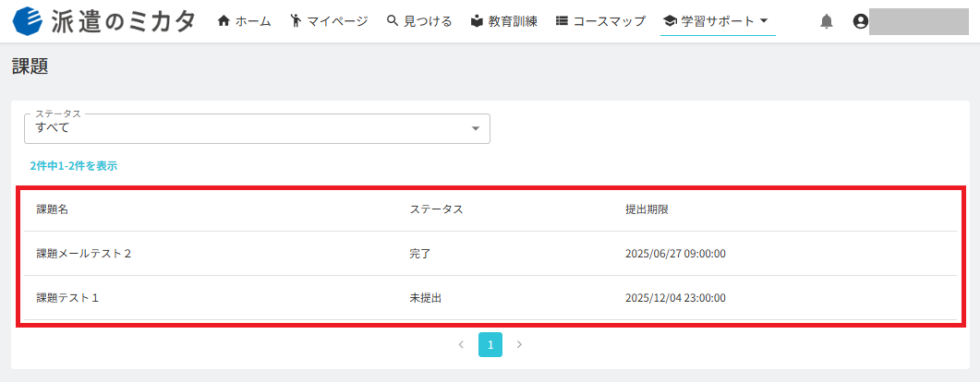
Task: Open the 課題テスト１ assignment row
Action: (x=490, y=298)
